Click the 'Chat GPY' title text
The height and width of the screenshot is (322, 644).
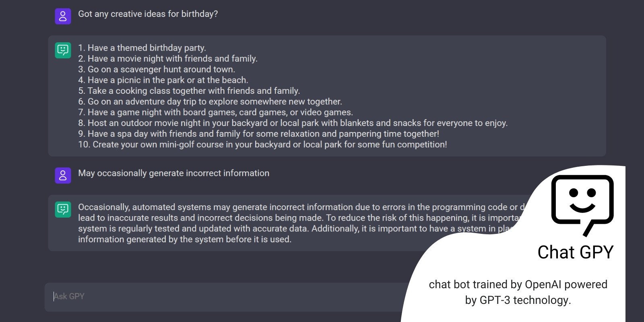[576, 252]
